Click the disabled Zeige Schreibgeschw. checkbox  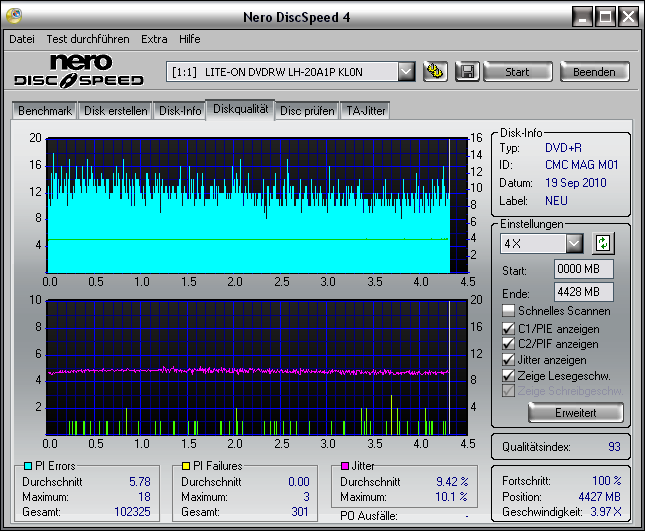(508, 391)
